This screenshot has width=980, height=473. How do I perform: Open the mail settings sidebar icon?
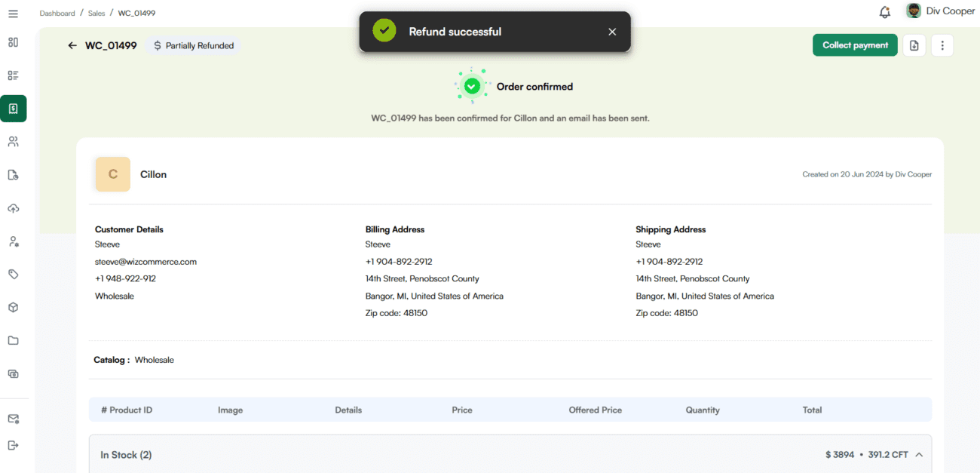tap(13, 419)
